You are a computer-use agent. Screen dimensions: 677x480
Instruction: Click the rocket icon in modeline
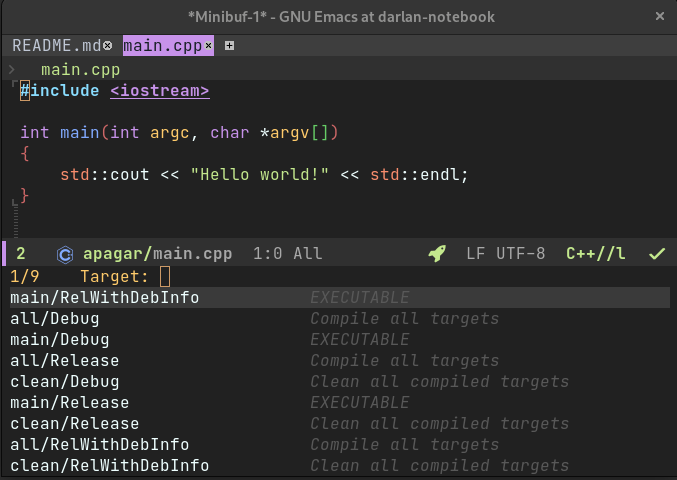pyautogui.click(x=437, y=253)
